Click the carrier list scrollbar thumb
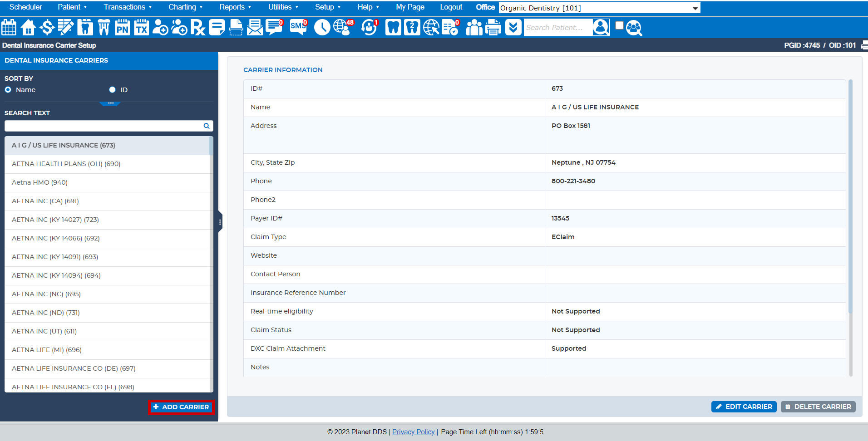The height and width of the screenshot is (441, 868). coord(211,146)
